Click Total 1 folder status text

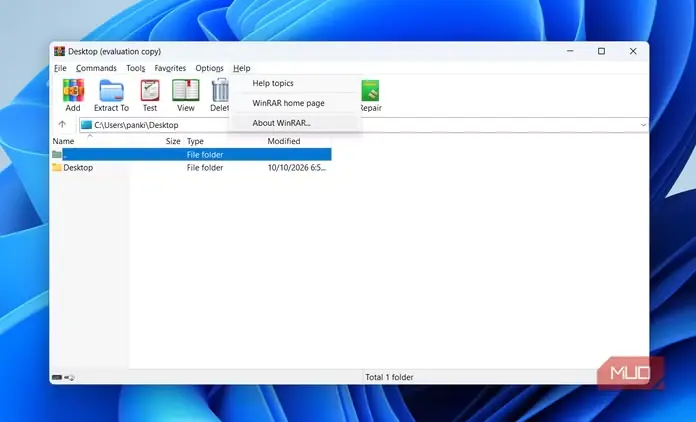click(389, 377)
